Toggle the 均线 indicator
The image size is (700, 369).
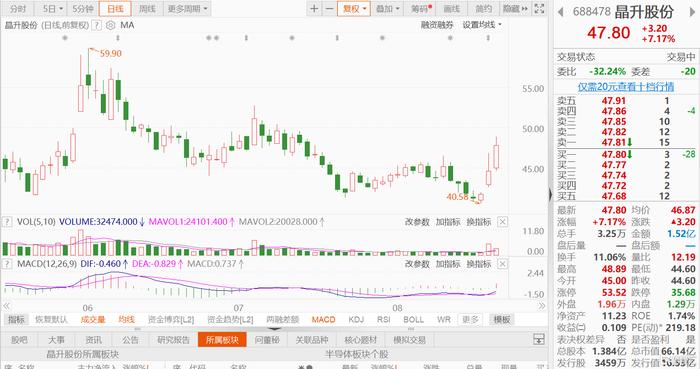pos(126,319)
